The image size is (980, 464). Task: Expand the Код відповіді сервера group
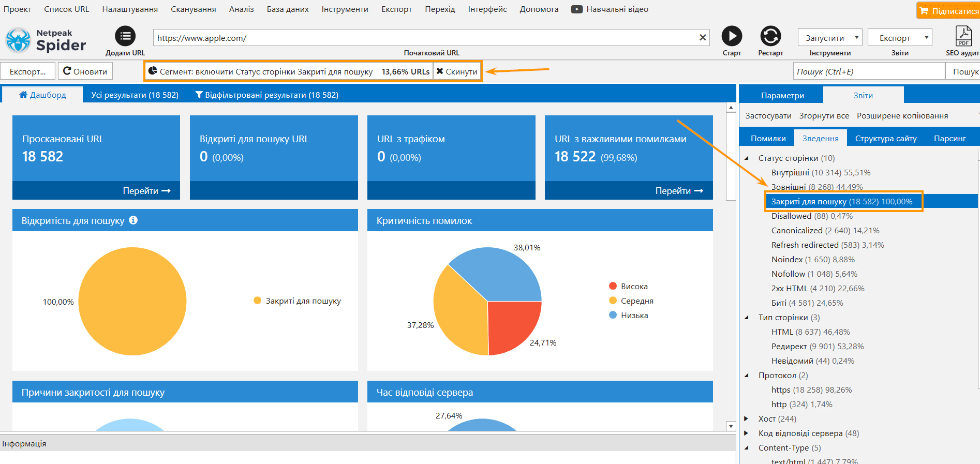click(746, 433)
